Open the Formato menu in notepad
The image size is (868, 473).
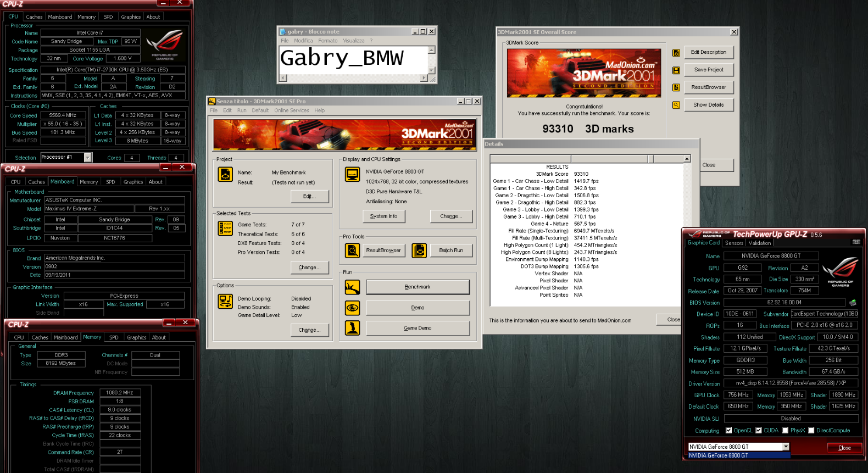(x=328, y=41)
